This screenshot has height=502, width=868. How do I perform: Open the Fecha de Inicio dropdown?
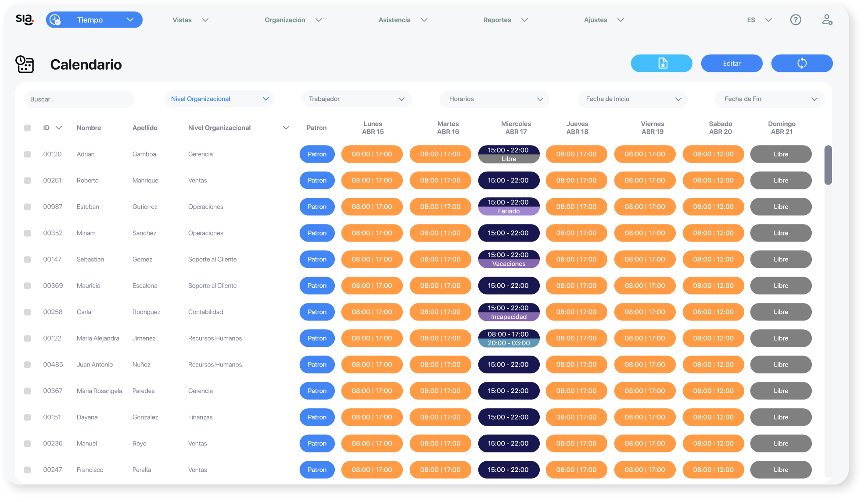[x=632, y=99]
